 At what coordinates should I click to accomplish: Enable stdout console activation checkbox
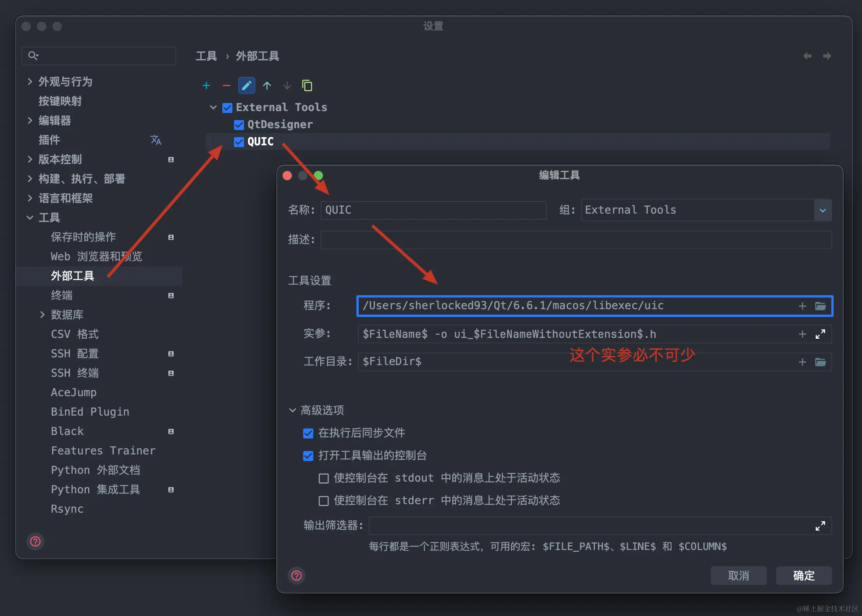tap(324, 478)
